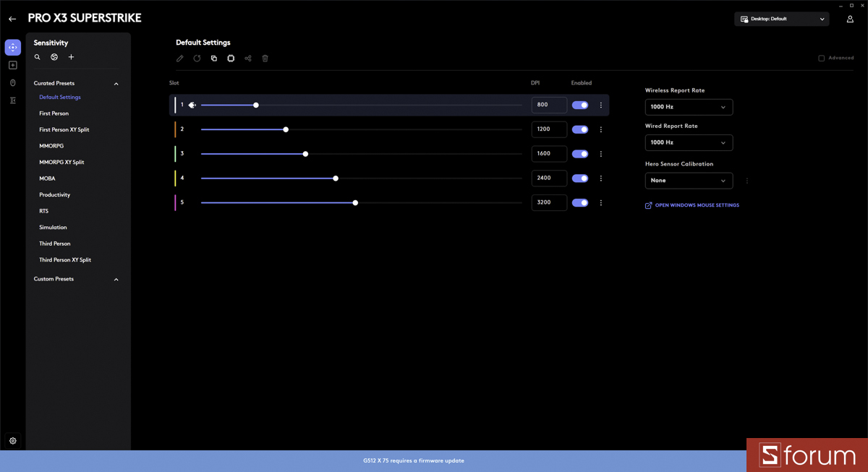
Task: Click the slot 4 DPI slider handle
Action: coord(336,179)
